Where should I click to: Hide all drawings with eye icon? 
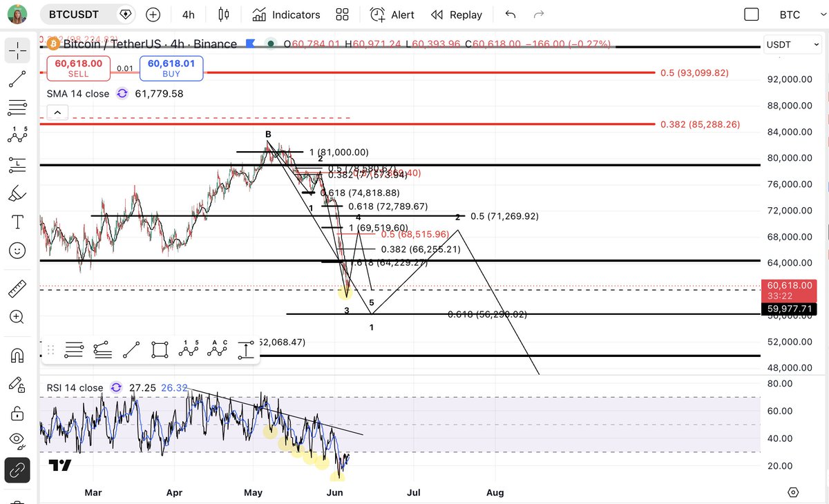click(17, 440)
